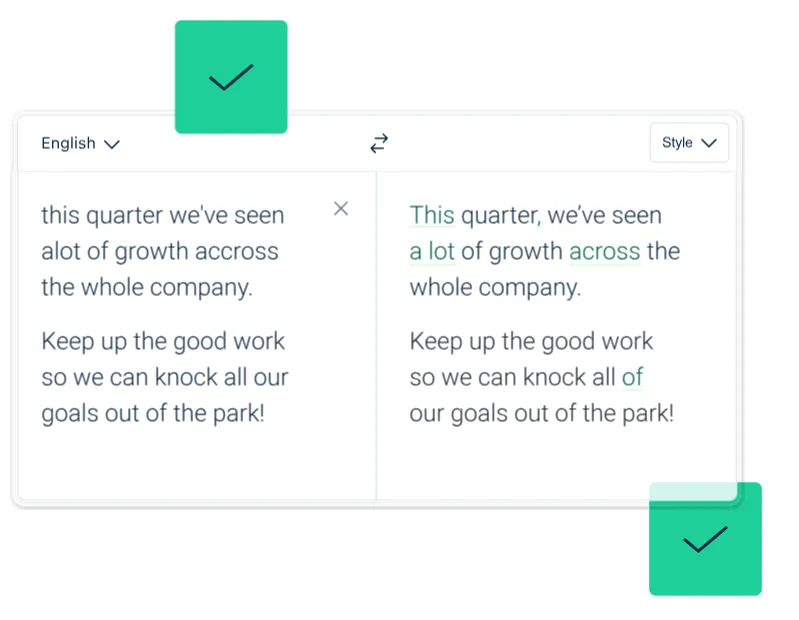
Task: Open the Style dropdown
Action: tap(689, 143)
